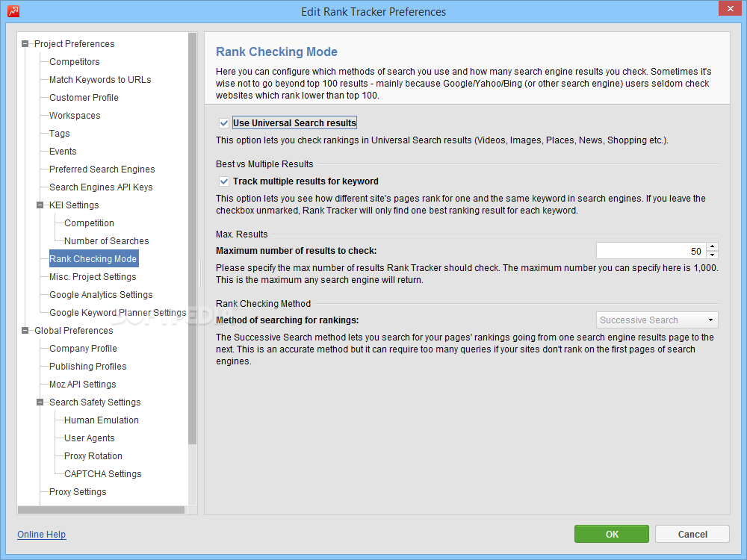Increase maximum results with up arrow
The height and width of the screenshot is (560, 747).
click(x=712, y=246)
